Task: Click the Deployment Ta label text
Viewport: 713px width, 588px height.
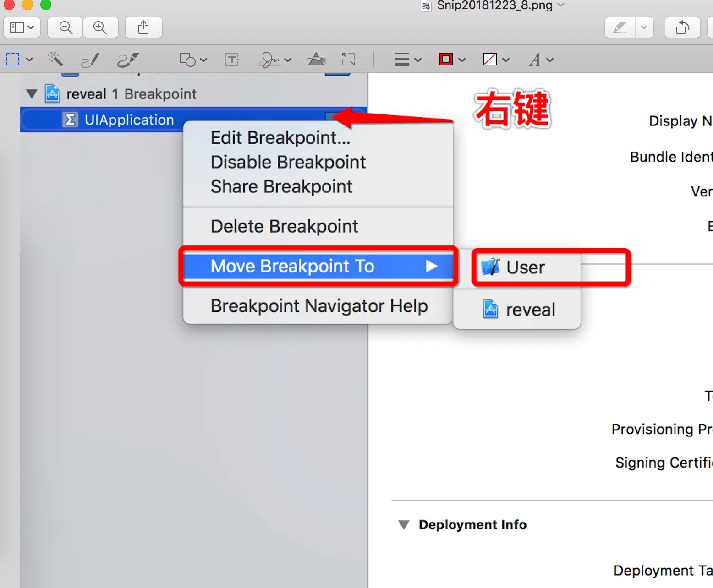Action: [663, 571]
